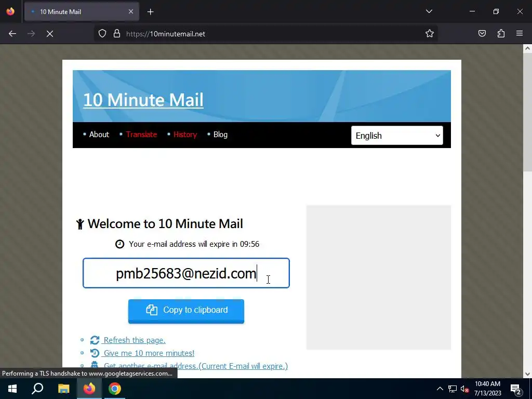Click Give me 10 more minutes link

pos(149,353)
